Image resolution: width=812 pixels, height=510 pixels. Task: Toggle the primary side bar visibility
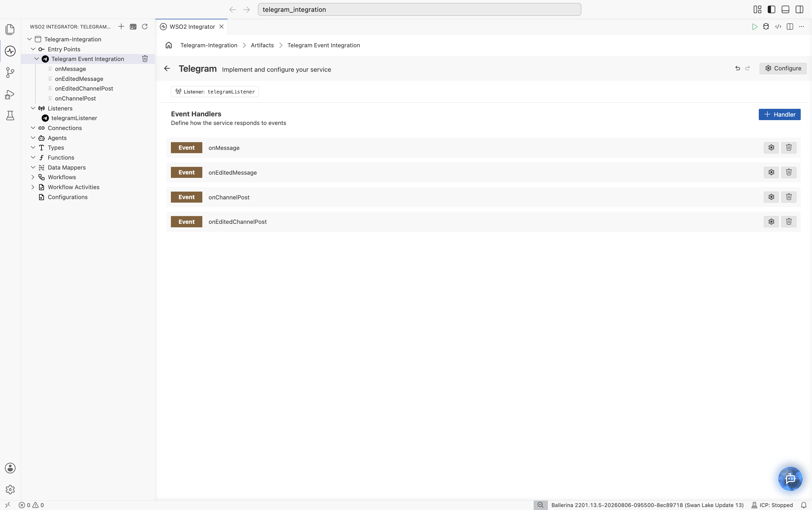[771, 9]
